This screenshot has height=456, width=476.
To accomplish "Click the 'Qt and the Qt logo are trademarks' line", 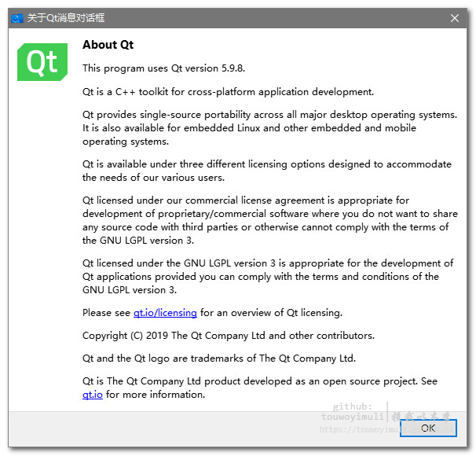I will (219, 359).
